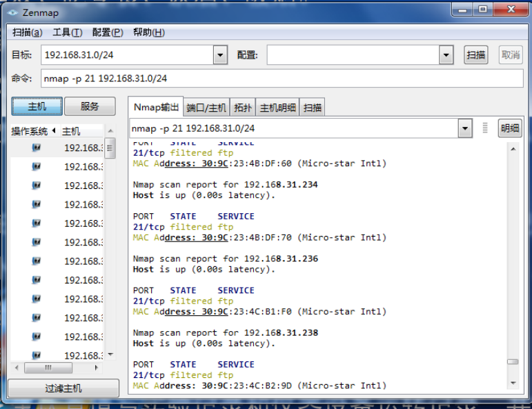Click MAC address line ending 4B:DF:60

pyautogui.click(x=259, y=163)
